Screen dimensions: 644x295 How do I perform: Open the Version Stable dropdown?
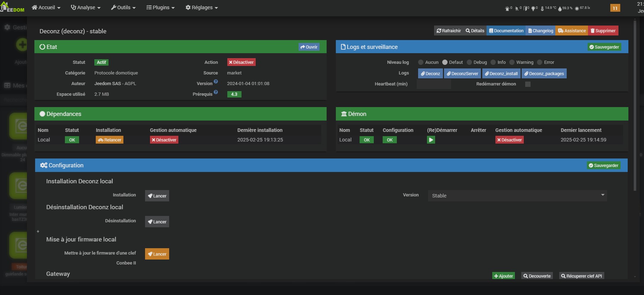(x=517, y=195)
